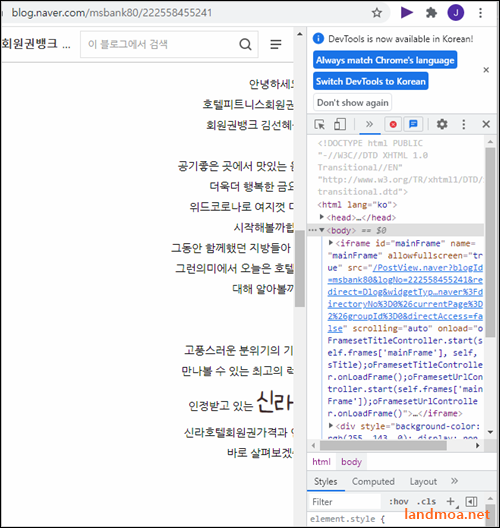Screen dimensions: 500x528
Task: Click Elements horizontal scroll right arrow
Action: (477, 445)
